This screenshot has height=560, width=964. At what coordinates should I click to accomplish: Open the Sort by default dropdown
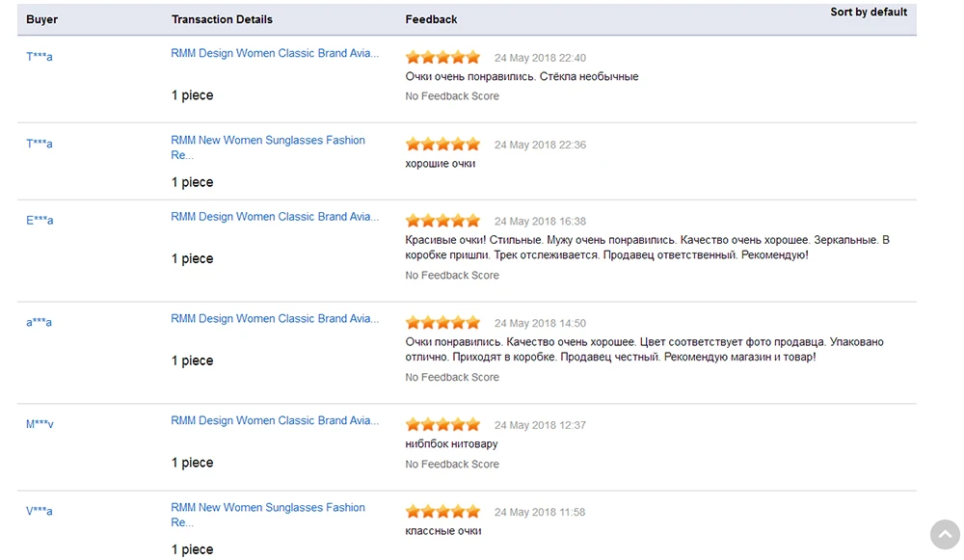869,13
